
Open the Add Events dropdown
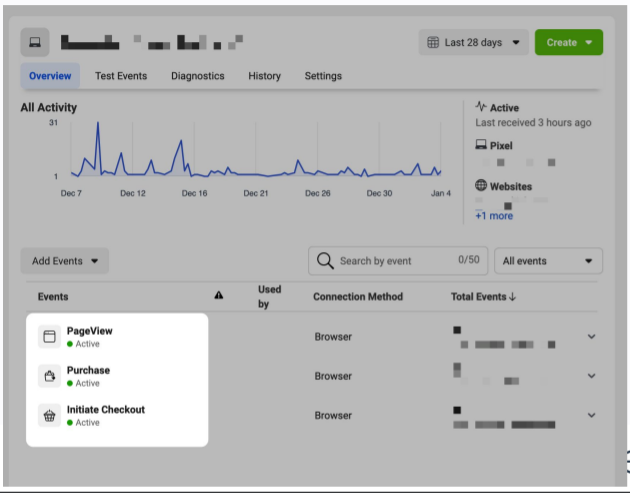click(x=65, y=261)
